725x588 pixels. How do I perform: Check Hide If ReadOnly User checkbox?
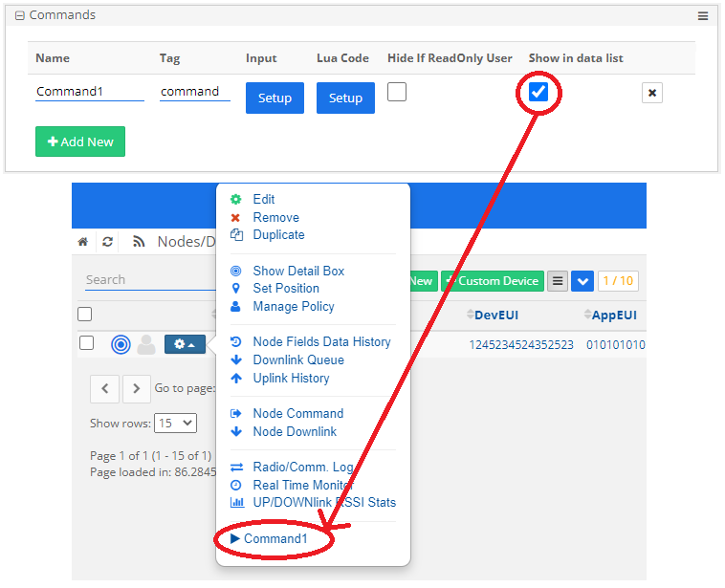click(397, 92)
